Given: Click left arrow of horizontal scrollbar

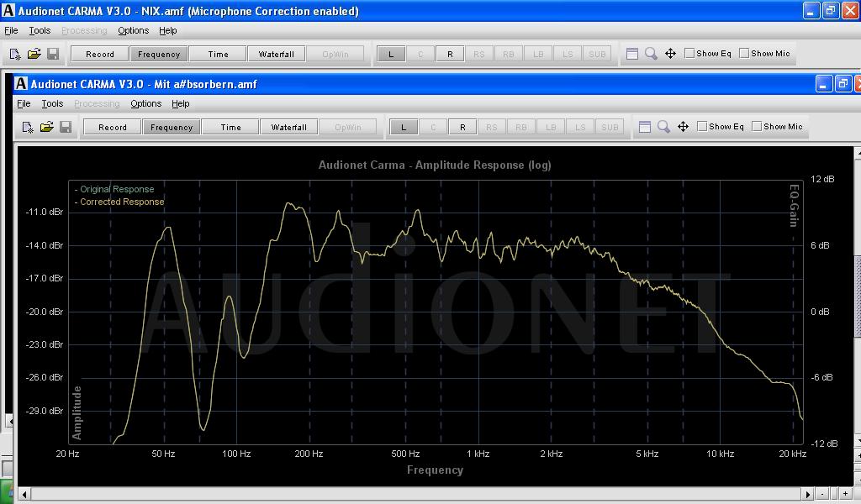Looking at the screenshot, I should (24, 494).
